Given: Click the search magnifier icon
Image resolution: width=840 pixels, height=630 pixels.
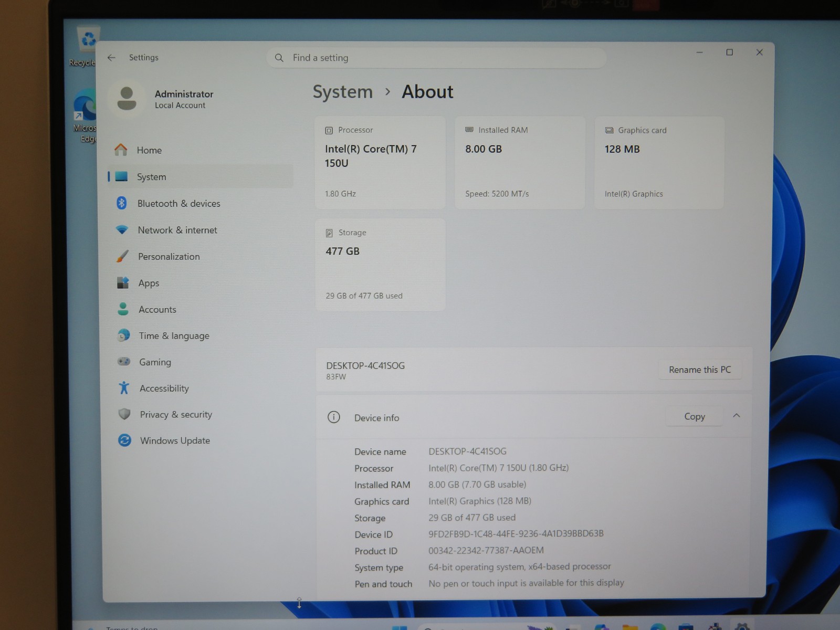Looking at the screenshot, I should 279,58.
